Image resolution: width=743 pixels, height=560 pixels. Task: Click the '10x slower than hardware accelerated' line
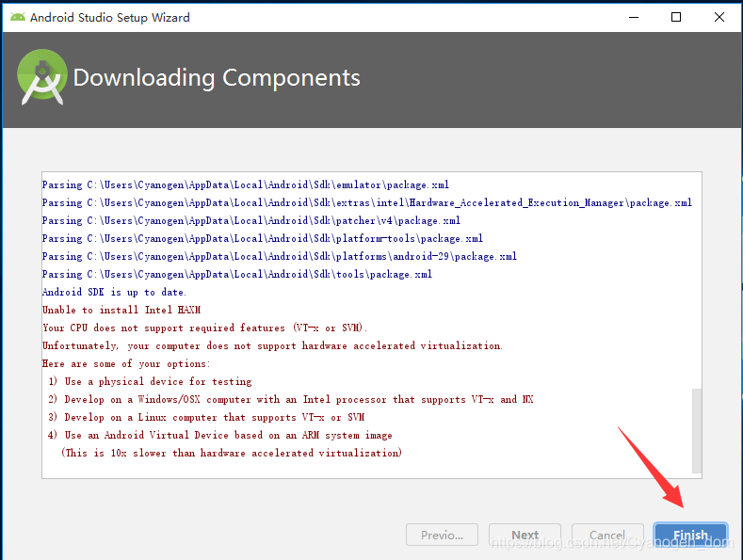pos(232,453)
